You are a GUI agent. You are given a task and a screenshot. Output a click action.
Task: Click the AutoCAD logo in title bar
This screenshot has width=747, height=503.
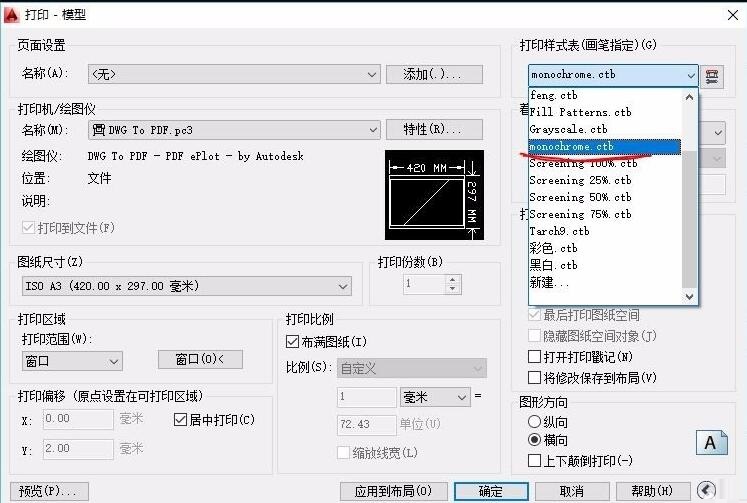tap(11, 15)
